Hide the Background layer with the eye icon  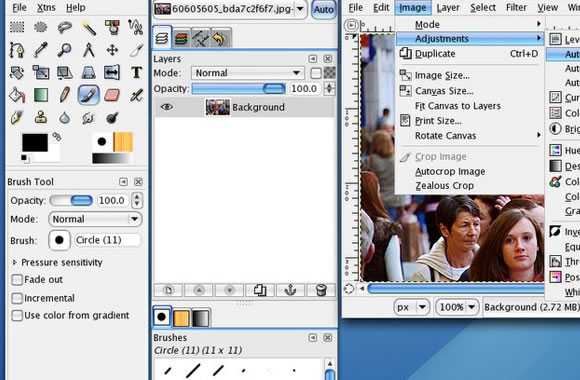(x=167, y=107)
